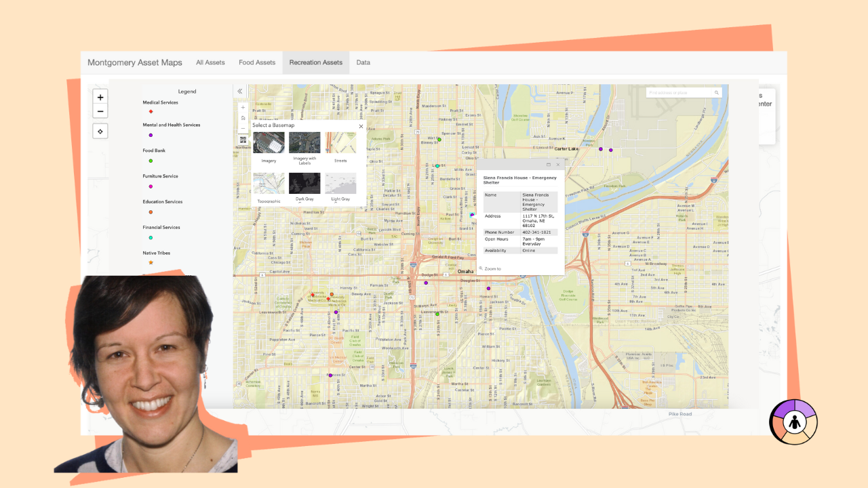Click the 'Food Bank' legend label

[154, 150]
